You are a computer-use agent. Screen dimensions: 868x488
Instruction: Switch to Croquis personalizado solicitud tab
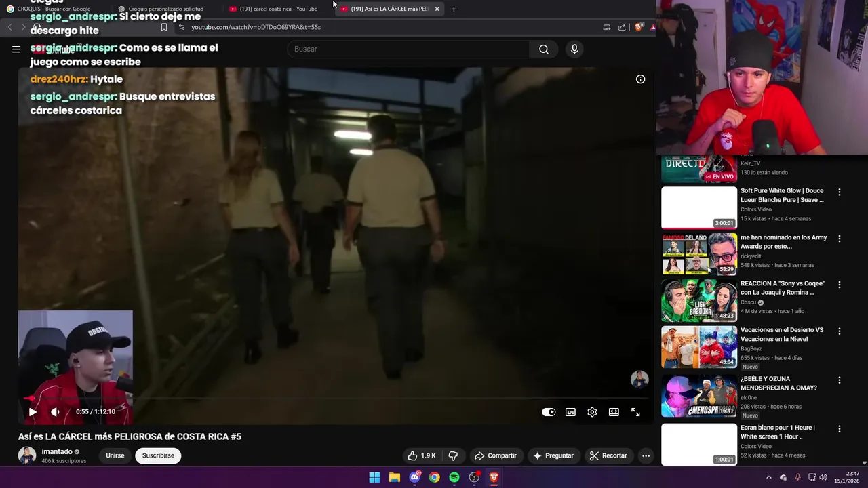coord(166,9)
